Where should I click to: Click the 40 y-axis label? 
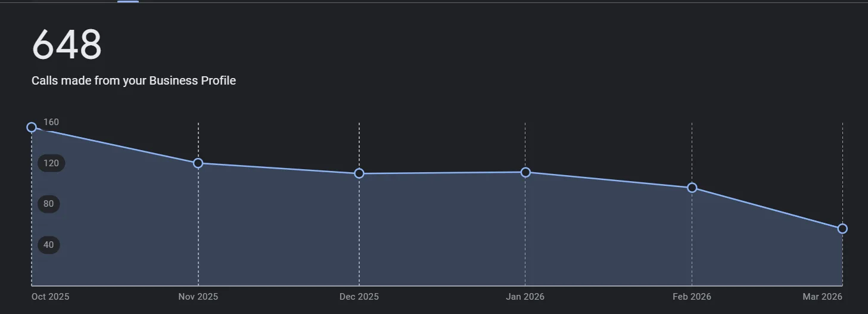point(49,245)
